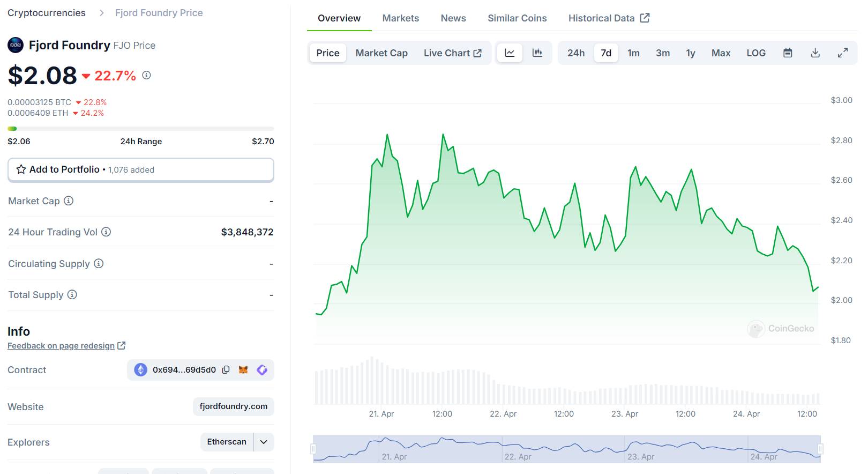Open price change info icon next to 22.7%

(x=146, y=76)
